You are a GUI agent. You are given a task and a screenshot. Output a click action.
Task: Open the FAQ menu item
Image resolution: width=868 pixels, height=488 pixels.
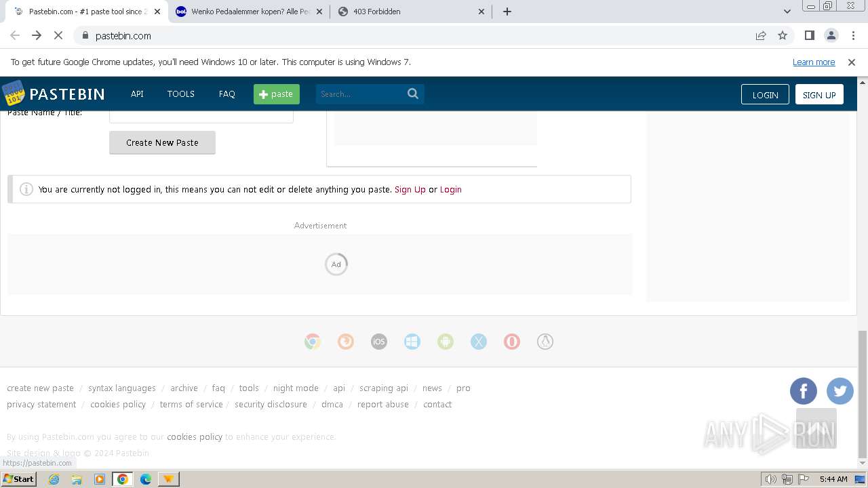pos(227,94)
